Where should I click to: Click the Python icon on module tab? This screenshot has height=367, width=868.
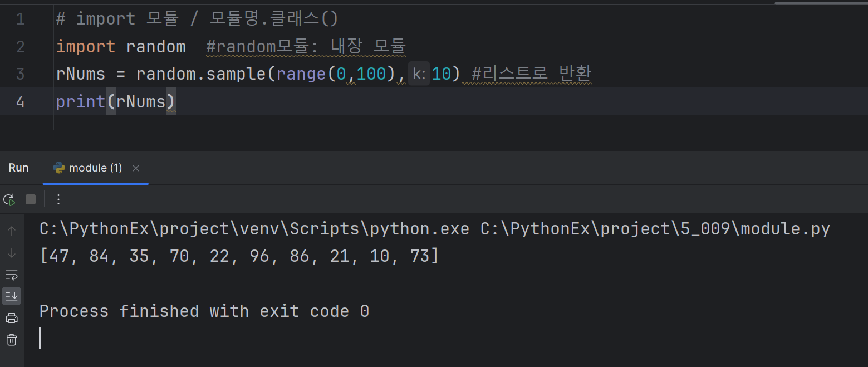pyautogui.click(x=59, y=168)
